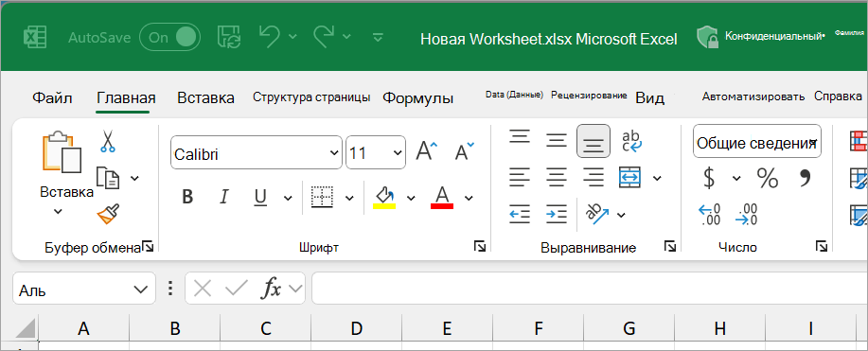Redo the last action

[324, 36]
